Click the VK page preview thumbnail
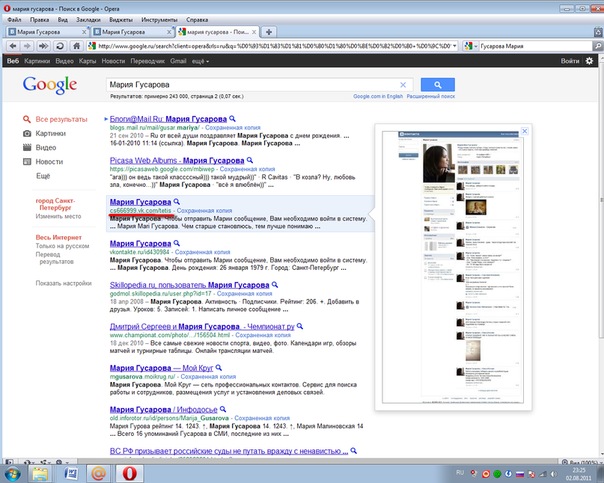 (x=453, y=267)
